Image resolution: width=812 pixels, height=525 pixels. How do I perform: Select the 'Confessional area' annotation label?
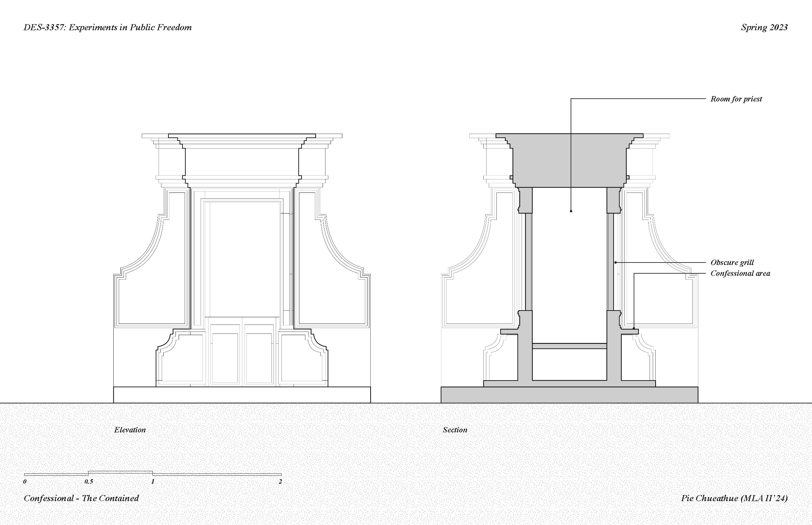740,273
